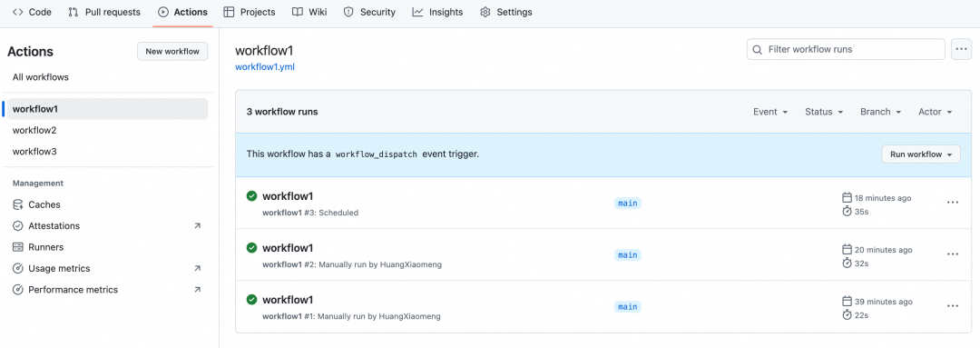Open the Code tab

[x=32, y=12]
